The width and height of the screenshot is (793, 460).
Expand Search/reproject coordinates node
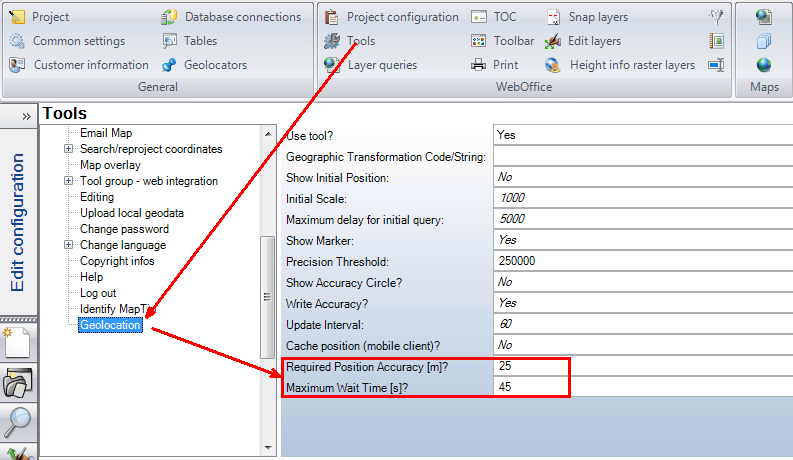68,149
